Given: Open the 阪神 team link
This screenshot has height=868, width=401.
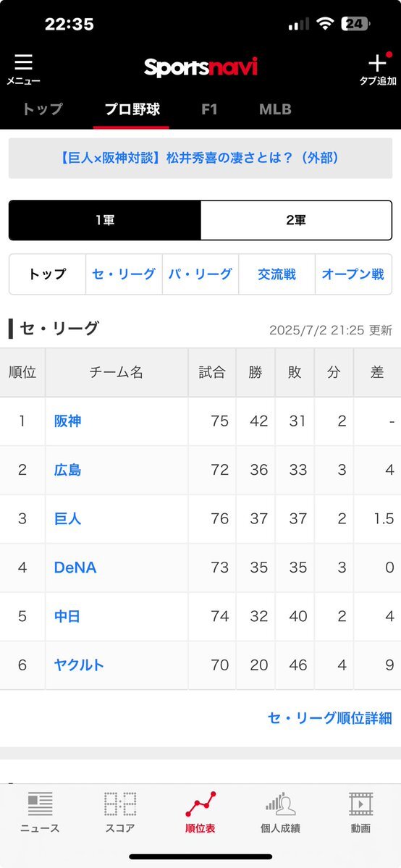Looking at the screenshot, I should point(67,421).
